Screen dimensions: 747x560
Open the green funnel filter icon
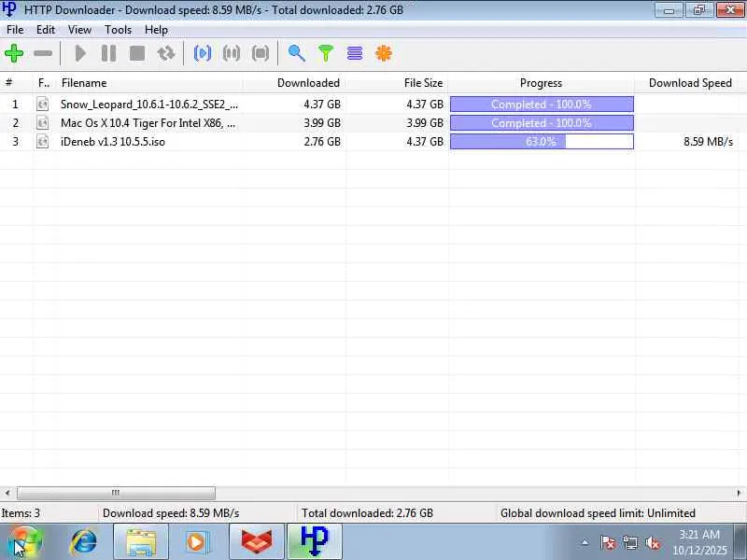coord(326,53)
